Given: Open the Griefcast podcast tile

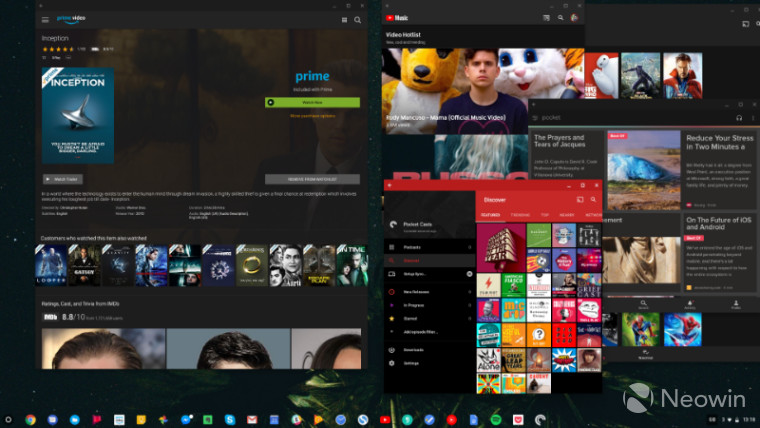Looking at the screenshot, I should coord(589,285).
